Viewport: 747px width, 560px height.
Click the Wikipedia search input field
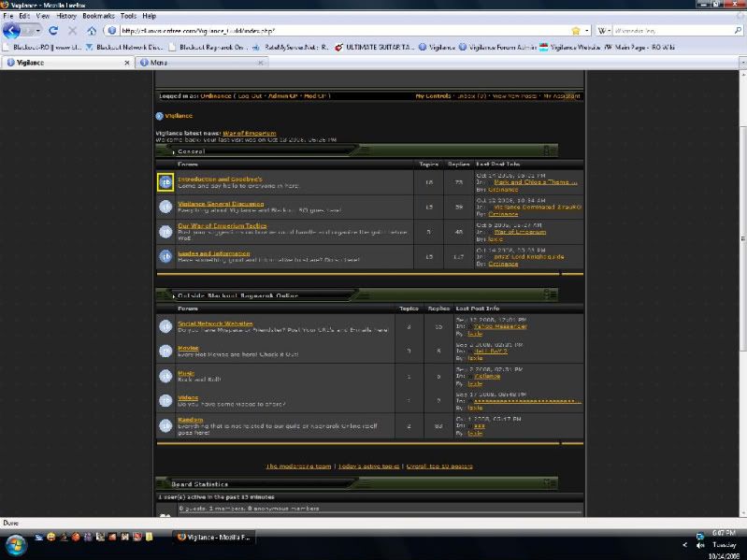coord(664,31)
